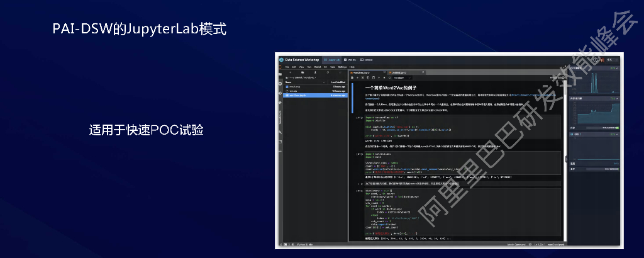This screenshot has height=258, width=644.
Task: Collapse the memory usage monitor panel
Action: coord(618,99)
